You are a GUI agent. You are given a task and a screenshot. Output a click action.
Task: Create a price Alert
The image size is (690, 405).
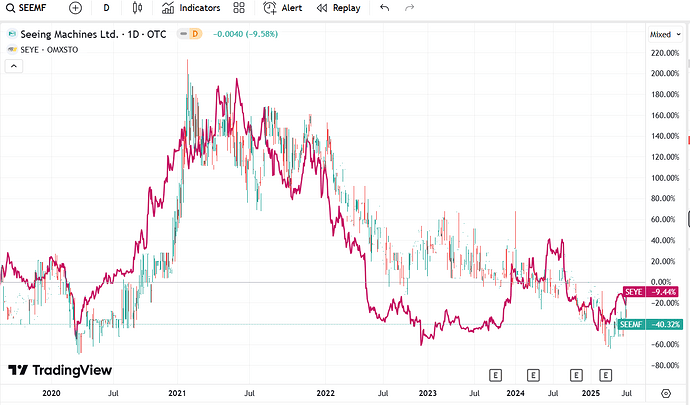[283, 8]
